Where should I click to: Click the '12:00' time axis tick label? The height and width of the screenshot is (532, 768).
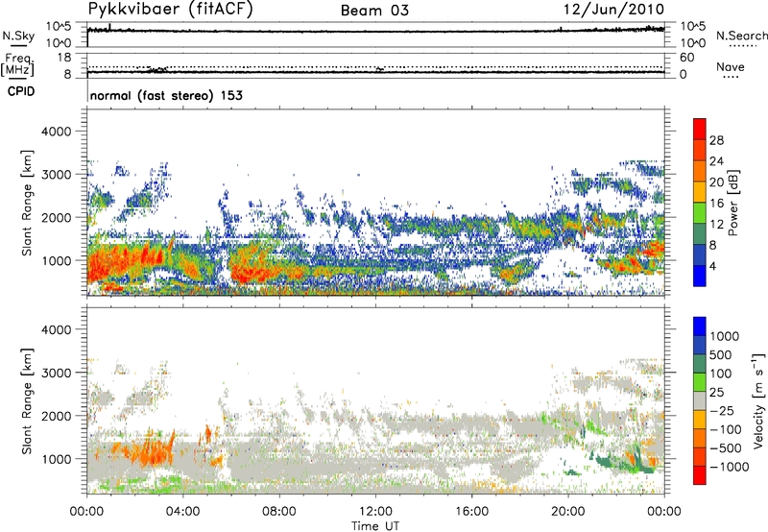[x=375, y=512]
